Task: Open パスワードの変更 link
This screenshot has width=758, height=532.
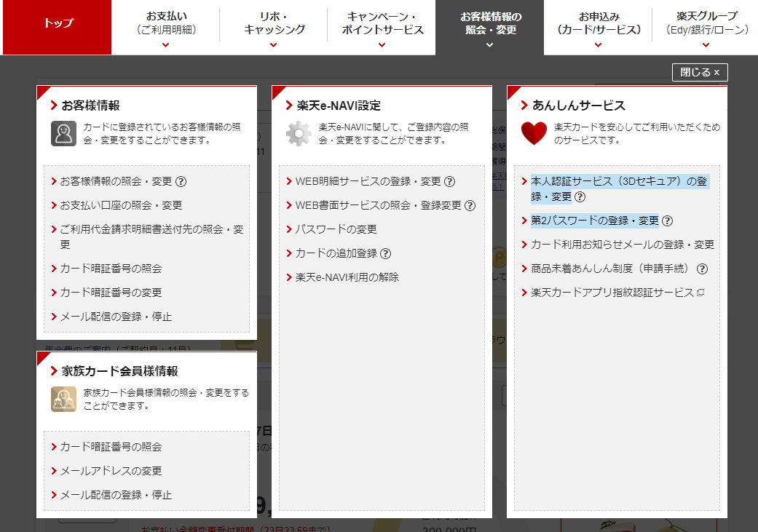Action: click(x=336, y=229)
